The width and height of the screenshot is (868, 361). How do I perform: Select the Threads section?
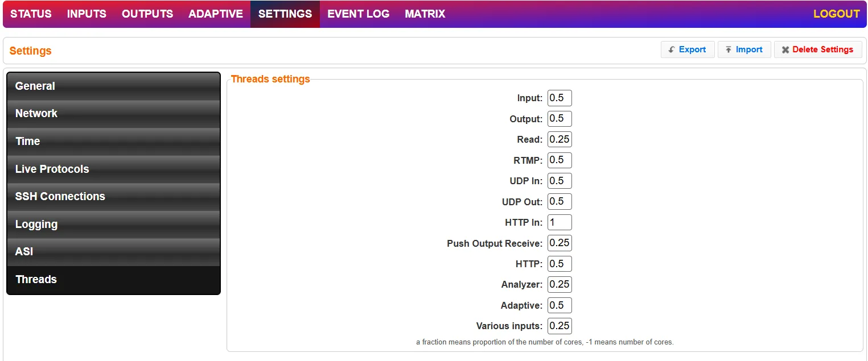coord(113,280)
